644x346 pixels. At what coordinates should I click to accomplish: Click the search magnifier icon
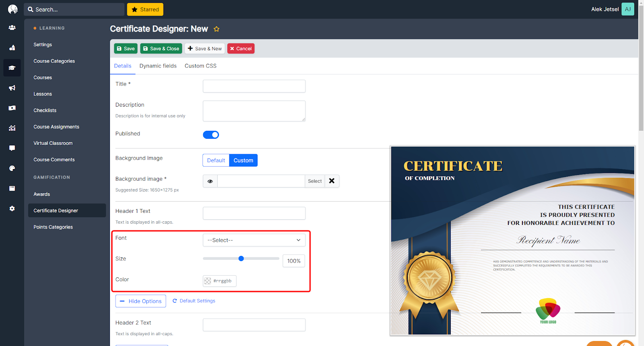[30, 9]
